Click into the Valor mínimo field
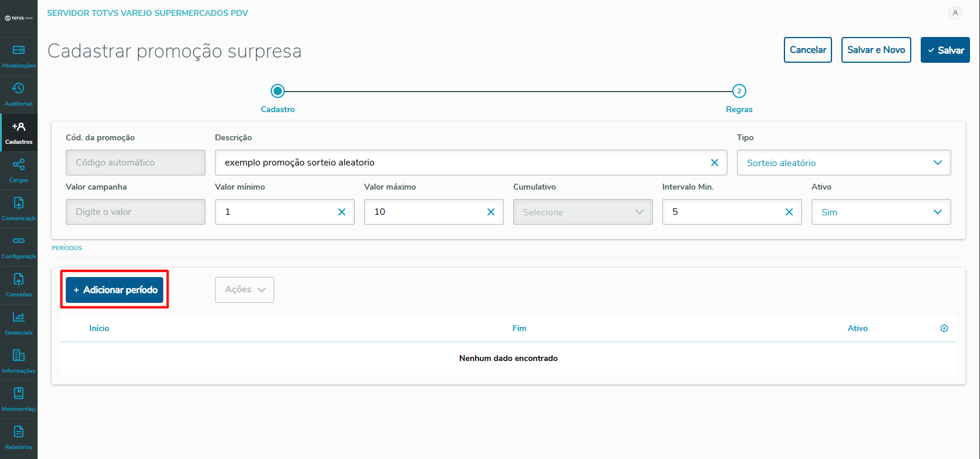980x459 pixels. tap(276, 212)
